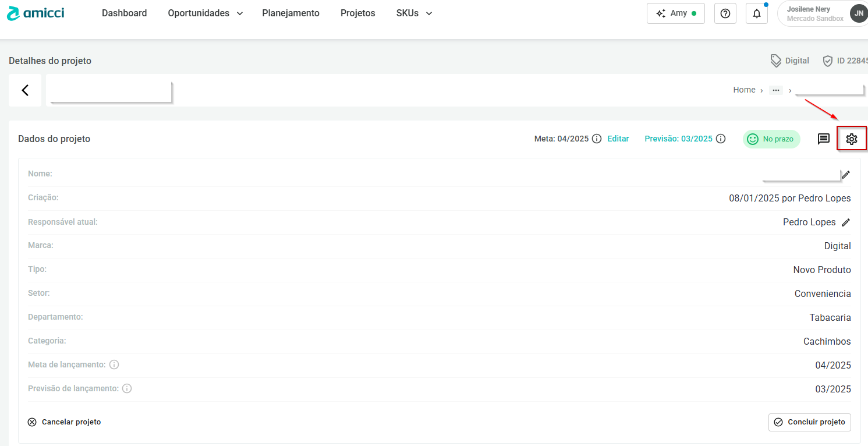868x446 pixels.
Task: Expand the Oportunidades dropdown menu
Action: click(205, 13)
